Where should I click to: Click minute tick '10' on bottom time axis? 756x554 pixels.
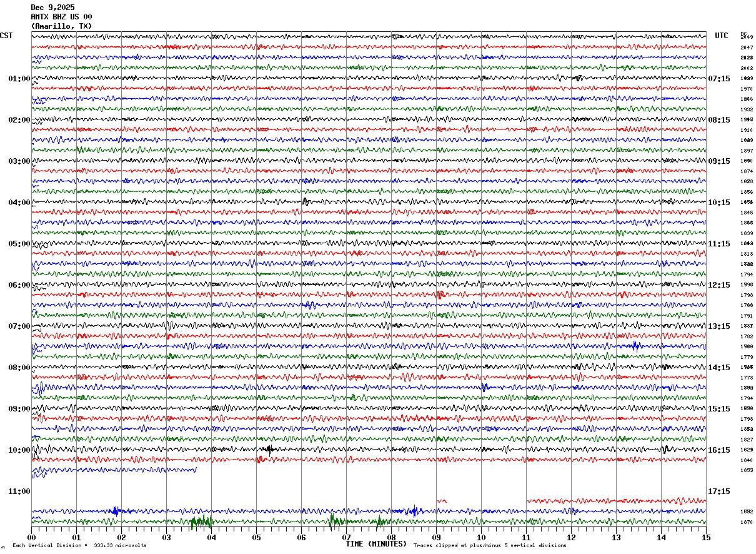[481, 537]
